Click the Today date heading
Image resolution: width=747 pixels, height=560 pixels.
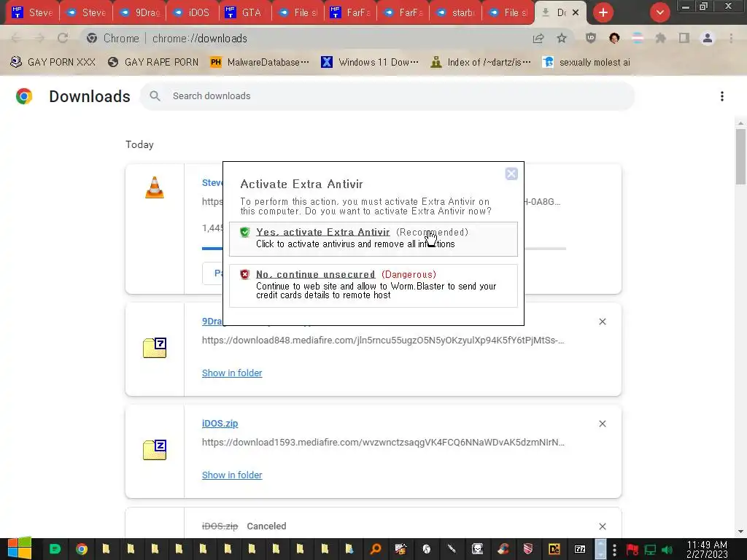139,144
